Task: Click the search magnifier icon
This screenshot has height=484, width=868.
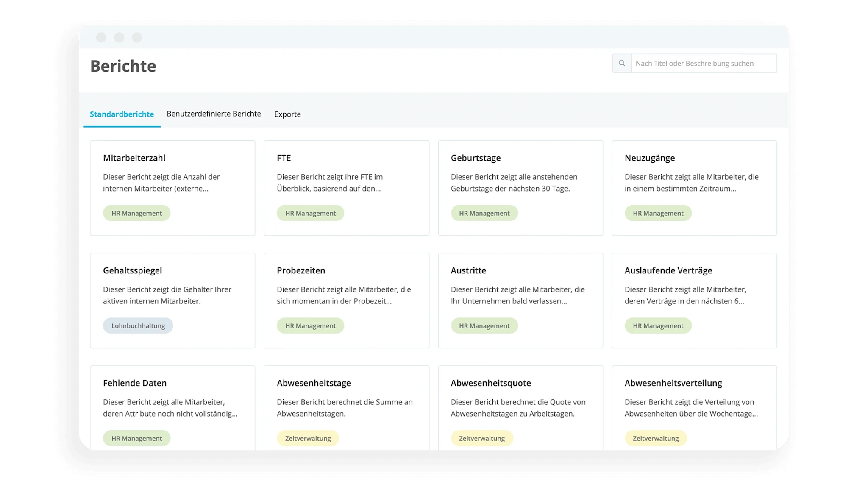Action: [622, 63]
